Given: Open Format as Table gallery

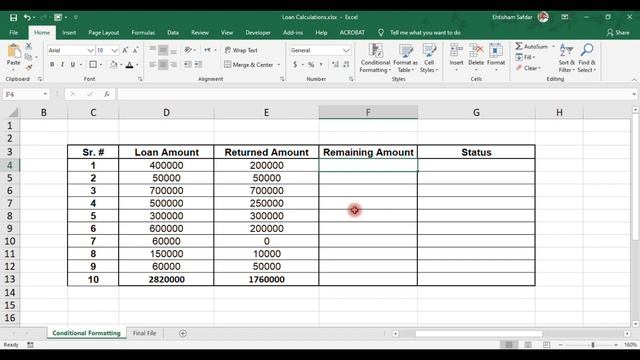Looking at the screenshot, I should coord(405,58).
